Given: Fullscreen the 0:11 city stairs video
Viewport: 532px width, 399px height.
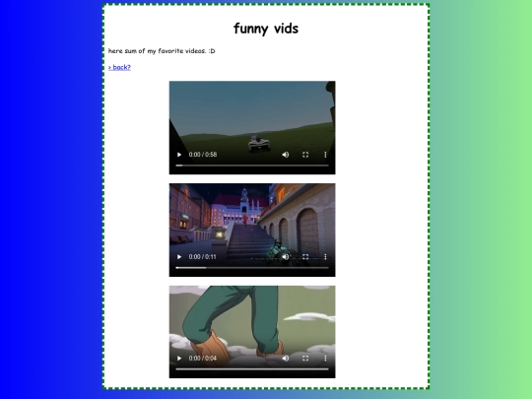Looking at the screenshot, I should pyautogui.click(x=305, y=257).
